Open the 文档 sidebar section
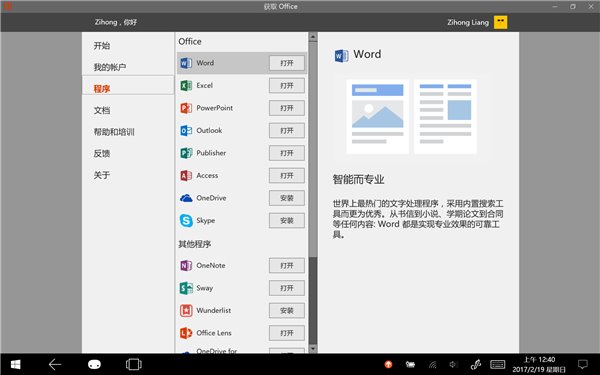 (x=128, y=110)
